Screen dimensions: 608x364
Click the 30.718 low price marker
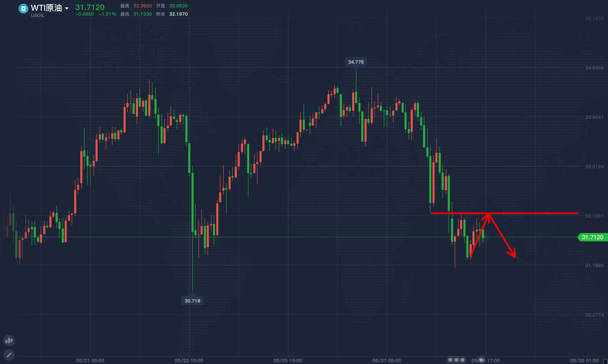pos(192,301)
